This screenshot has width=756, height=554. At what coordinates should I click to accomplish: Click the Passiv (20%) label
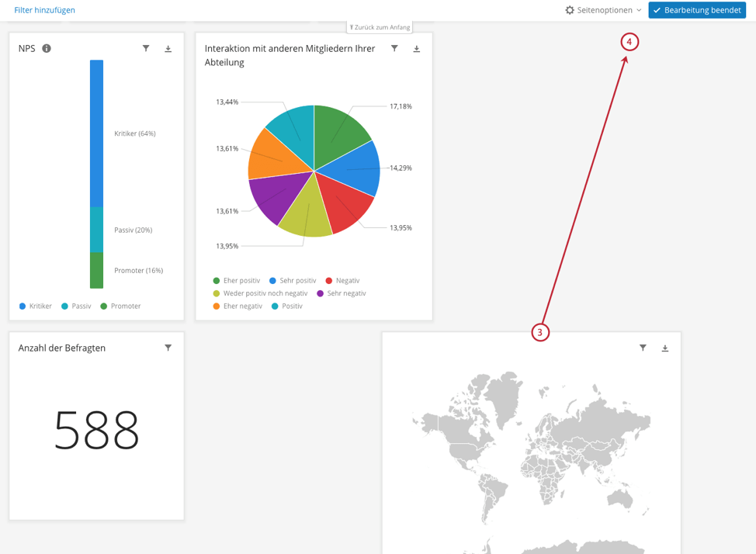[133, 230]
